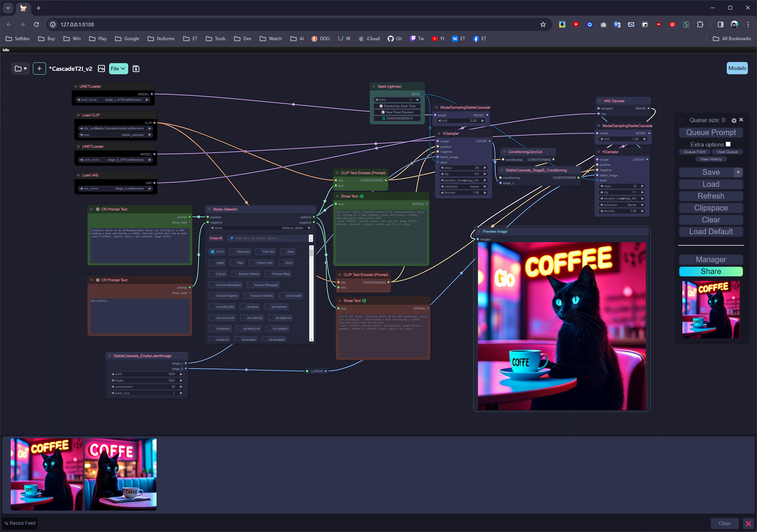The width and height of the screenshot is (757, 532).
Task: Change the vae_name stage_a.safetensors selector
Action: 116,189
